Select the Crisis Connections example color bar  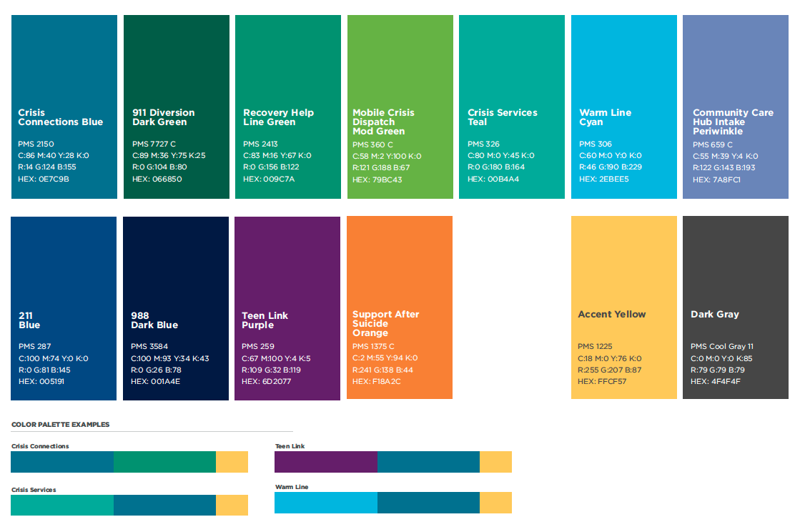tap(129, 462)
